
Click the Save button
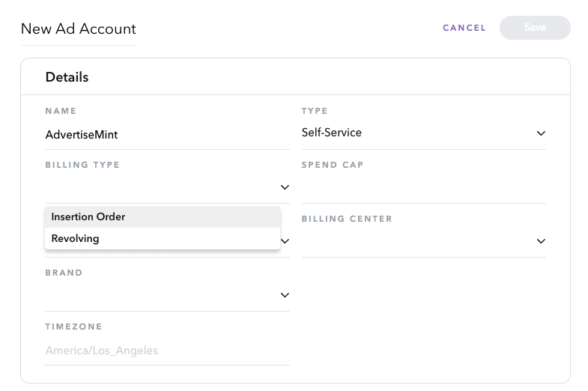pos(535,28)
